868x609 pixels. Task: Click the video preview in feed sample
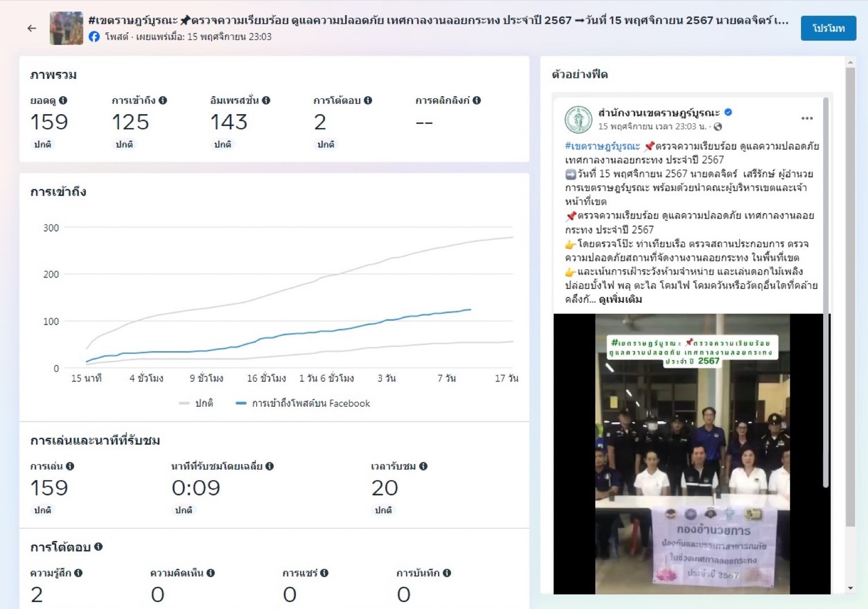(x=691, y=453)
